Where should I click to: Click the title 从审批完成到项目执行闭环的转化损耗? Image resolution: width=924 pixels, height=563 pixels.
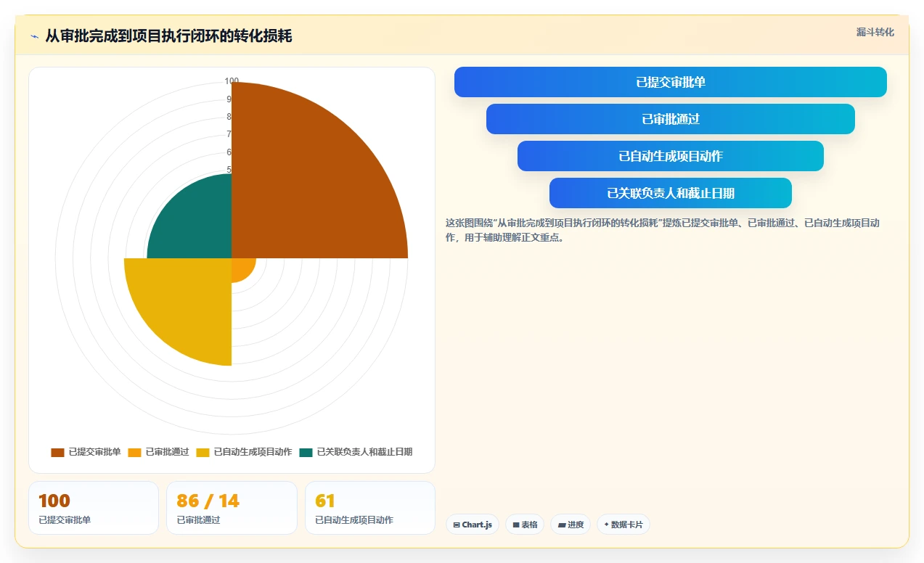tap(168, 36)
